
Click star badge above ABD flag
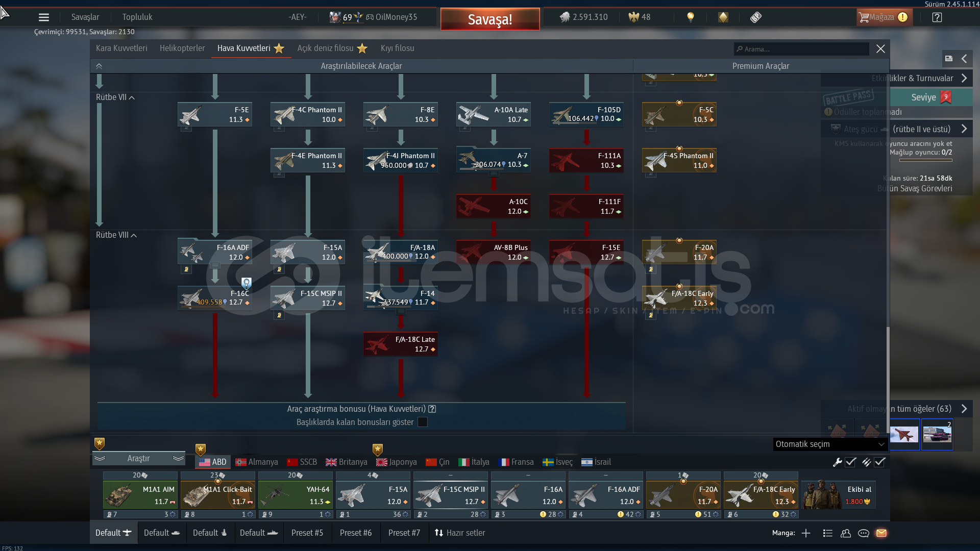click(201, 449)
